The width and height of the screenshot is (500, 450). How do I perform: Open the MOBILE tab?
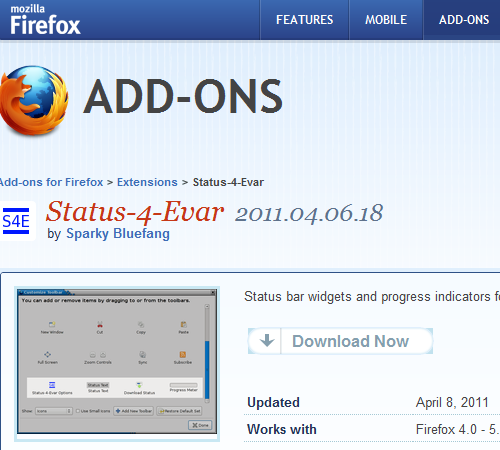pos(386,20)
